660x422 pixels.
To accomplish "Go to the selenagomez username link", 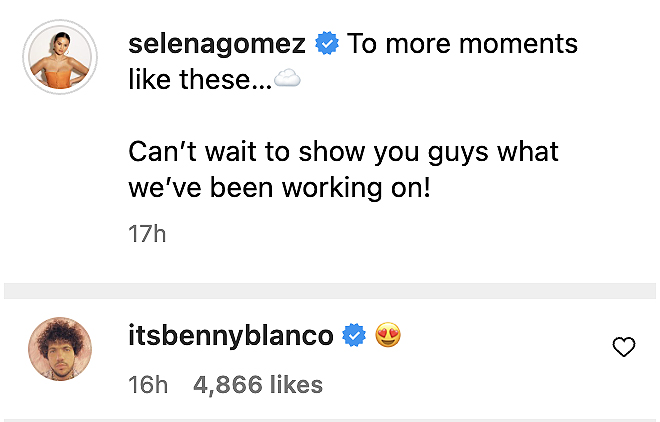I will tap(217, 44).
